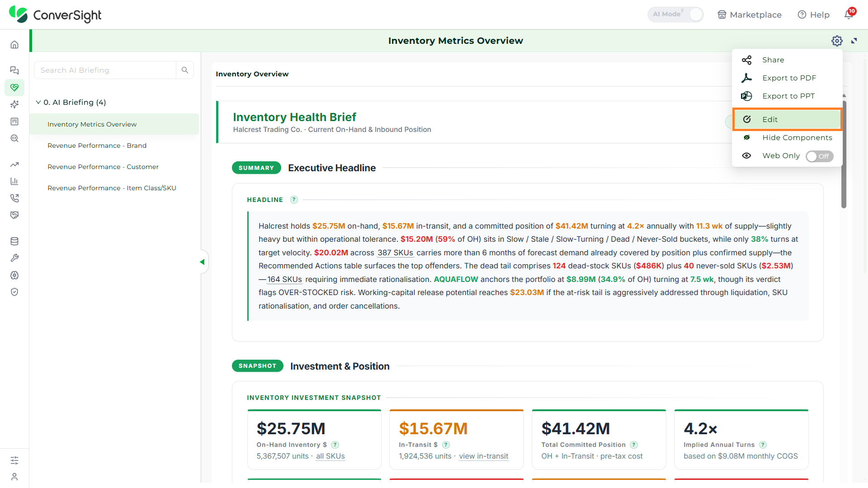Screen dimensions: 868x488
Task: Open the Home icon in sidebar
Action: point(14,45)
